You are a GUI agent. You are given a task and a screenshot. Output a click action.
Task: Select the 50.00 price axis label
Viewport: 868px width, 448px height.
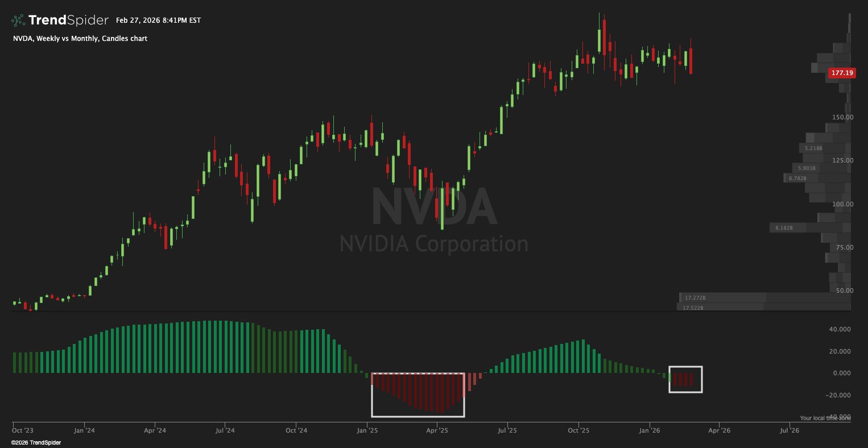(844, 291)
